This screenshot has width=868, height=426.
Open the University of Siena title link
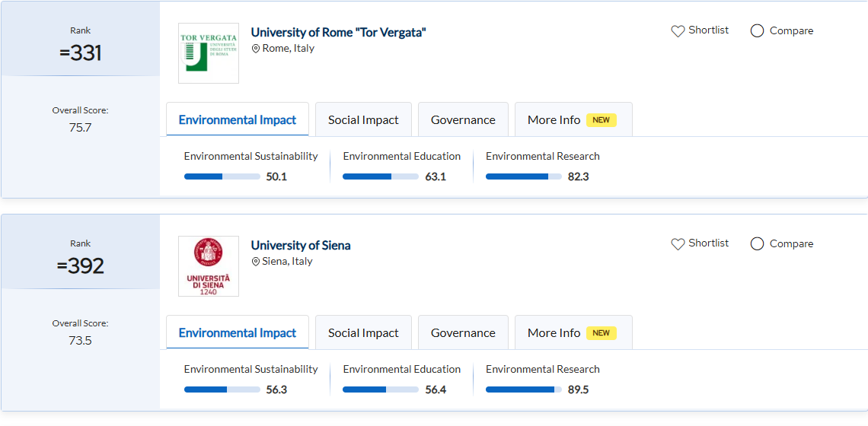[x=301, y=245]
